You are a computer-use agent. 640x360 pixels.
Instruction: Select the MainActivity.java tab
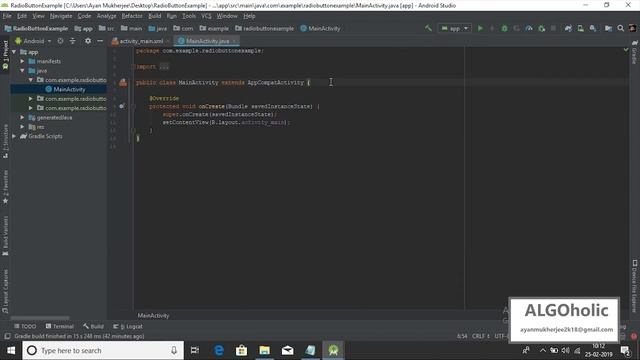207,41
